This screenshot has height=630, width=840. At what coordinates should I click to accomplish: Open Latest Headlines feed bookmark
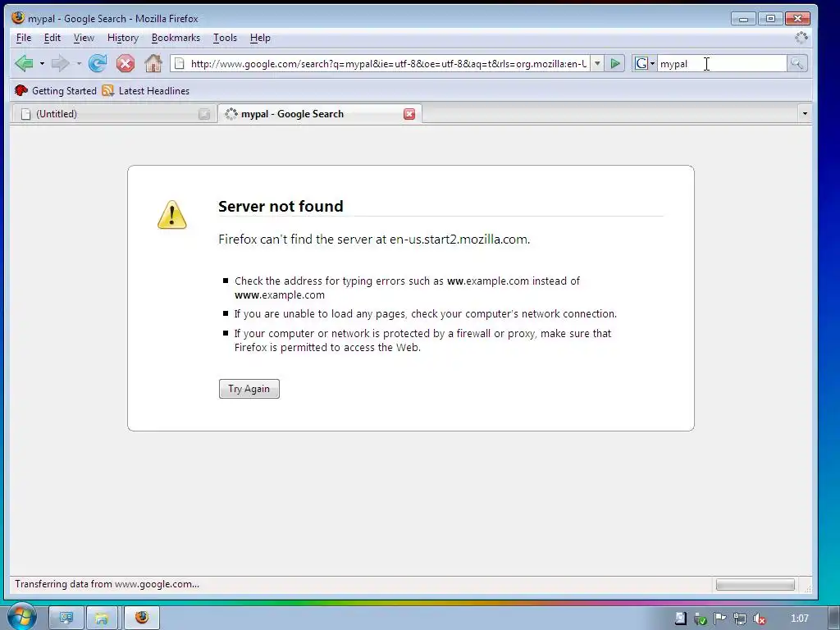[146, 90]
